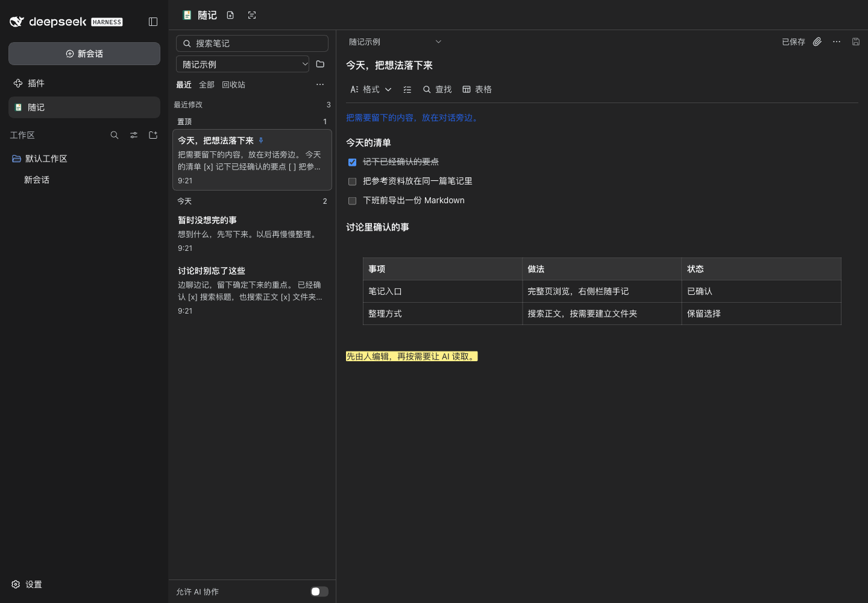The image size is (868, 603).
Task: Open the 格式 format dropdown
Action: point(371,89)
